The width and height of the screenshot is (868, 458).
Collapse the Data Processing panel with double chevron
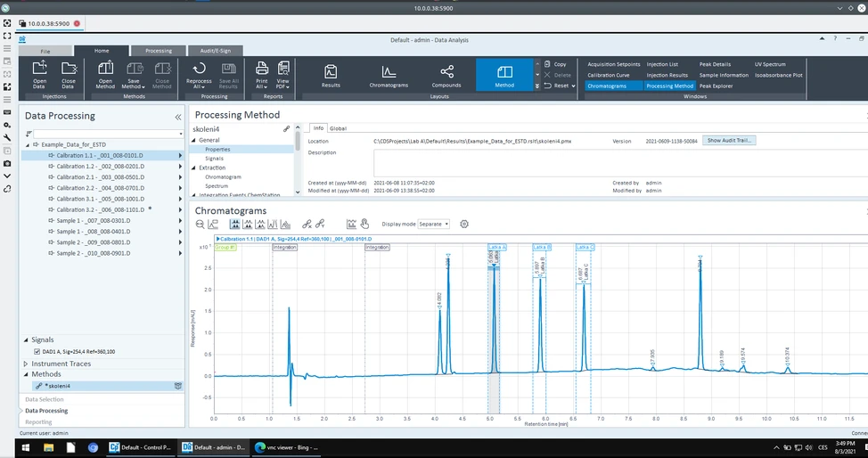click(x=177, y=117)
